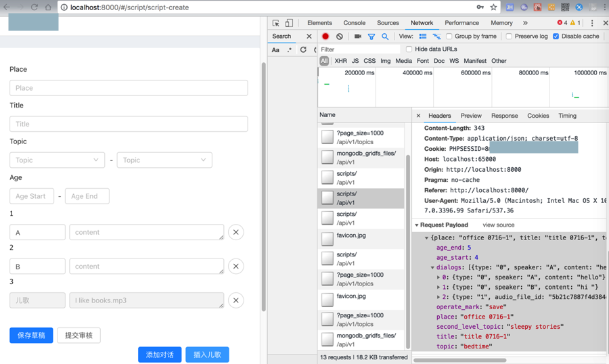
Task: Show more DevTools tabs chevron
Action: tap(525, 23)
